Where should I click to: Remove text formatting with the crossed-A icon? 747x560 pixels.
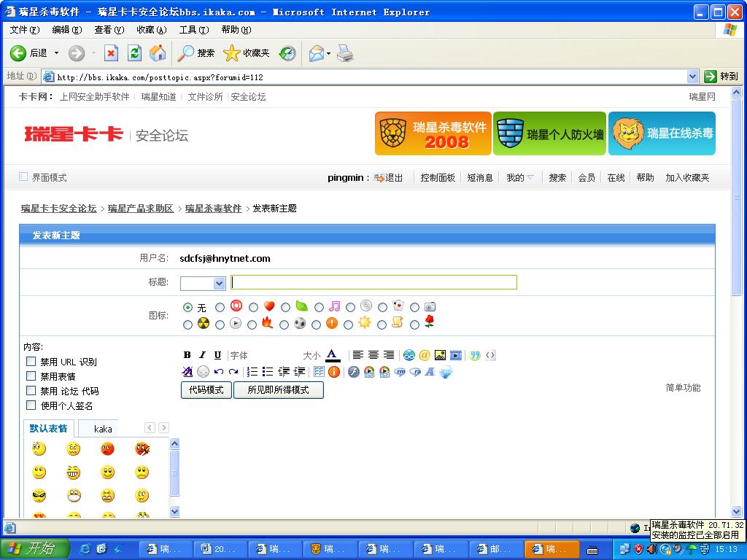187,371
